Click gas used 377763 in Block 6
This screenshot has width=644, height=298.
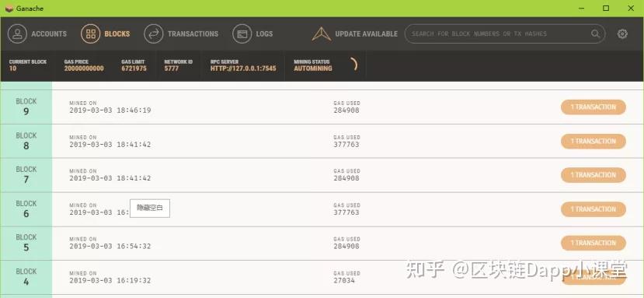pyautogui.click(x=346, y=212)
